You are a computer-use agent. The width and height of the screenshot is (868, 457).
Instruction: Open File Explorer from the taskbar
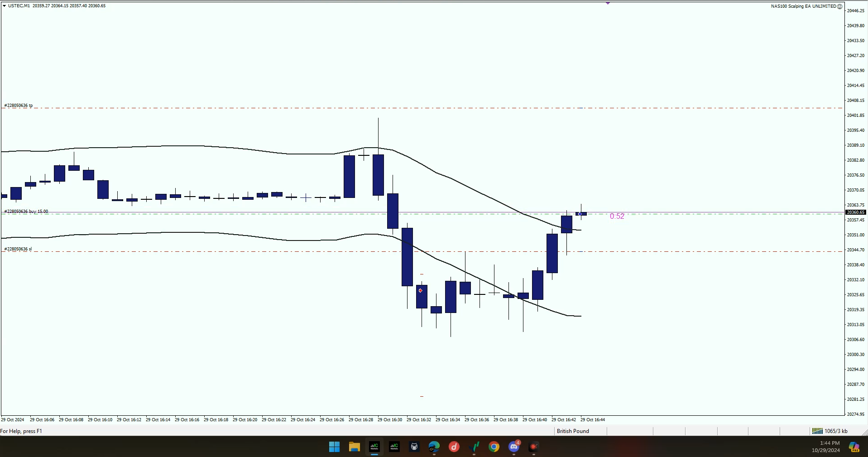tap(354, 447)
